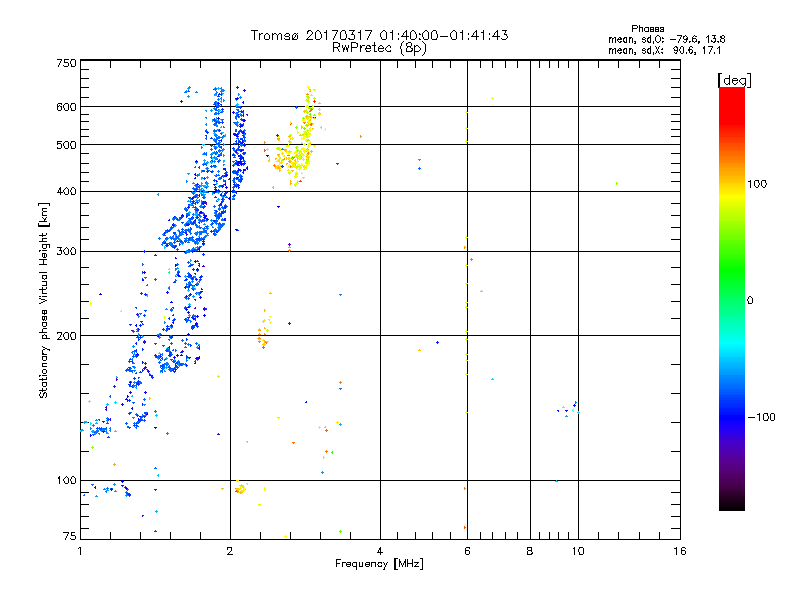Click the x-axis label '8'
The image size is (800, 600).
[x=530, y=551]
